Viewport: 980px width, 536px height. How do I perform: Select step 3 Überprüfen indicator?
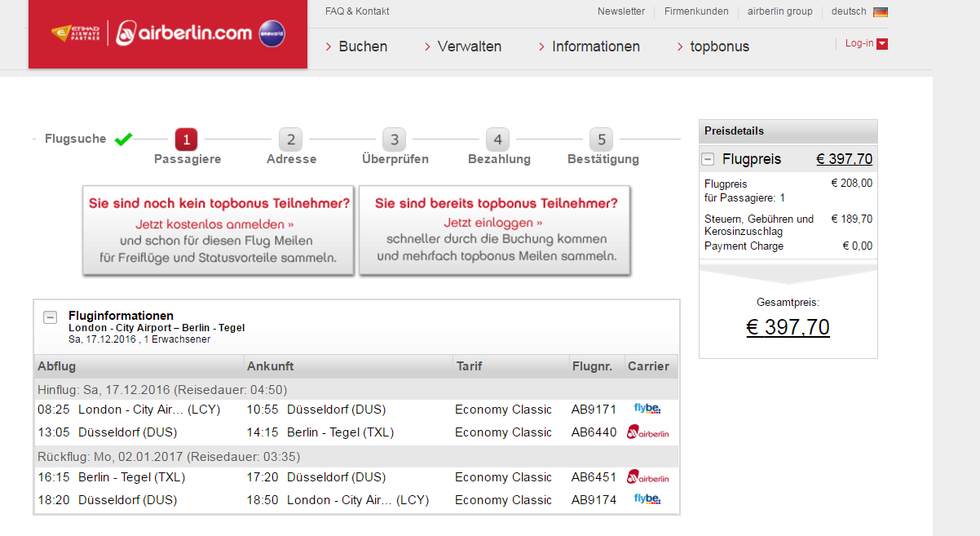tap(395, 140)
